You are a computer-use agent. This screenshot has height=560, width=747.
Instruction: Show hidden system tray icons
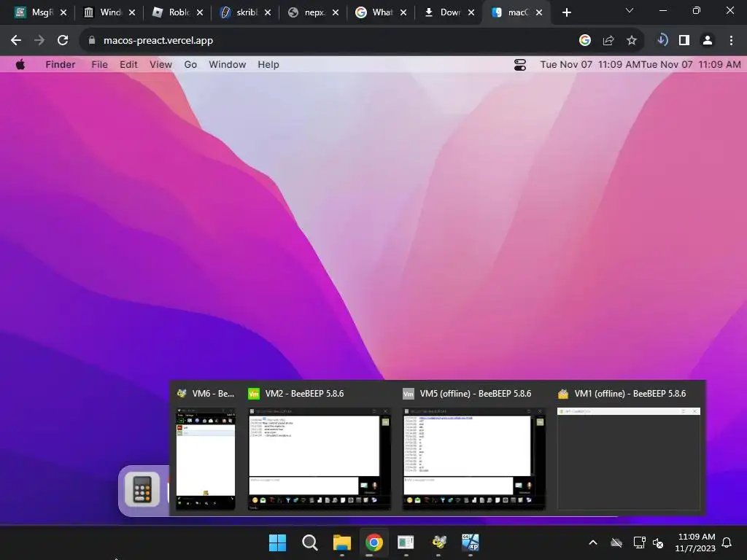point(593,542)
